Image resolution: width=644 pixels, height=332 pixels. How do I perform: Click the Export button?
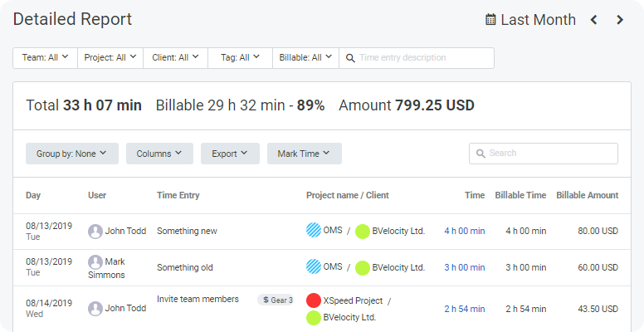tap(230, 154)
